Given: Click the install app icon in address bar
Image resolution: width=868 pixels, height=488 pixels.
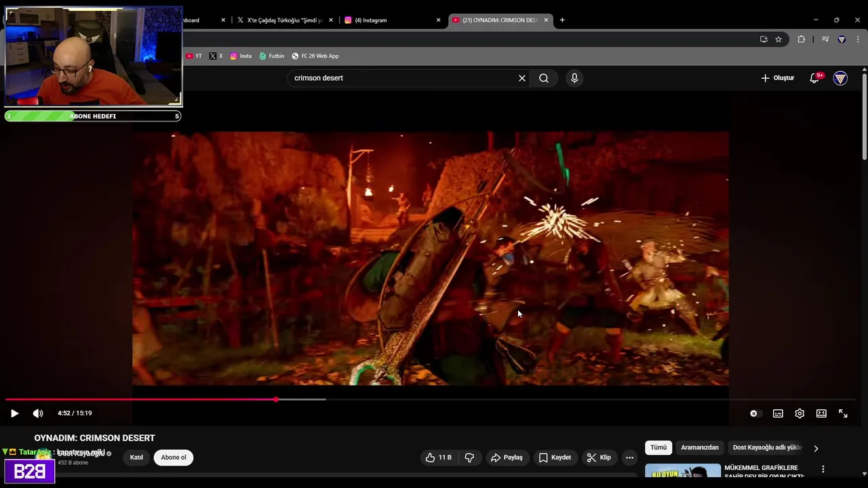Looking at the screenshot, I should click(x=764, y=39).
